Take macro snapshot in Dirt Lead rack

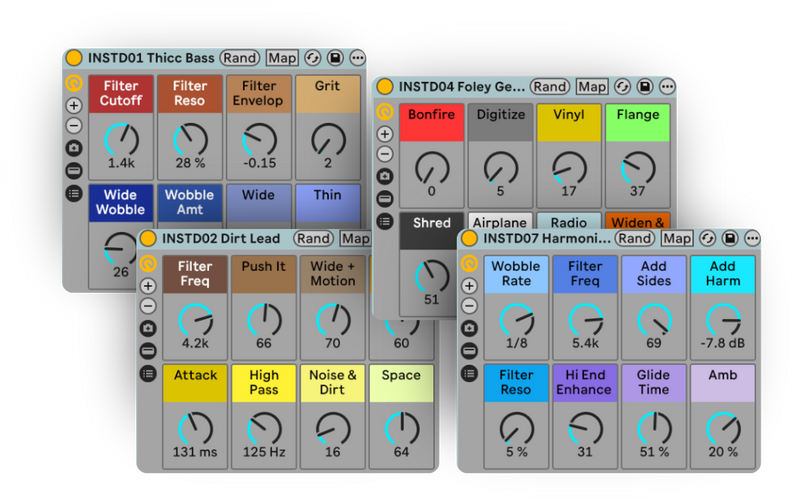[x=148, y=328]
